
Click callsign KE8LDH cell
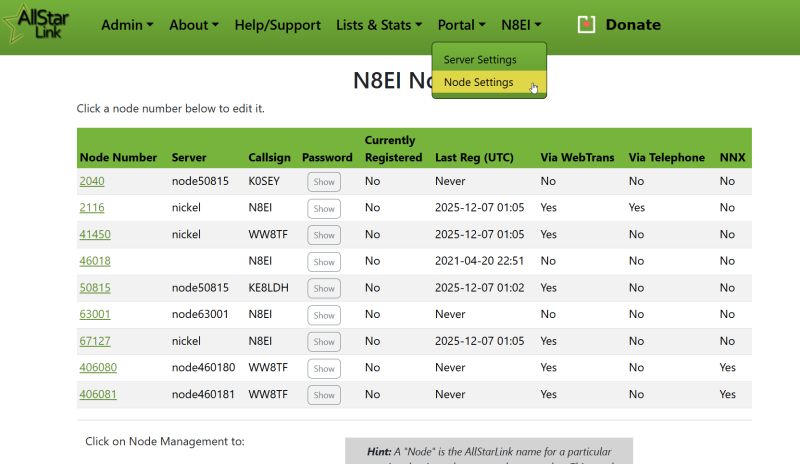point(268,287)
